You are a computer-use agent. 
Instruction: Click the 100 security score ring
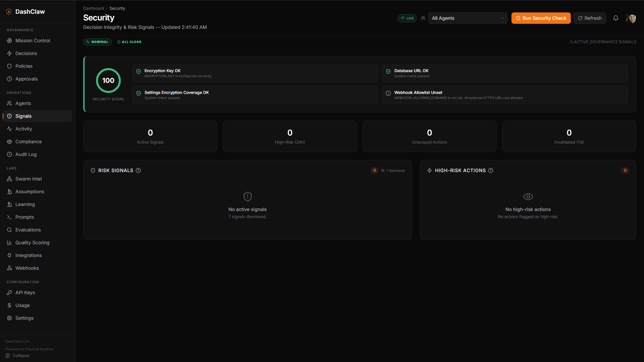point(108,81)
